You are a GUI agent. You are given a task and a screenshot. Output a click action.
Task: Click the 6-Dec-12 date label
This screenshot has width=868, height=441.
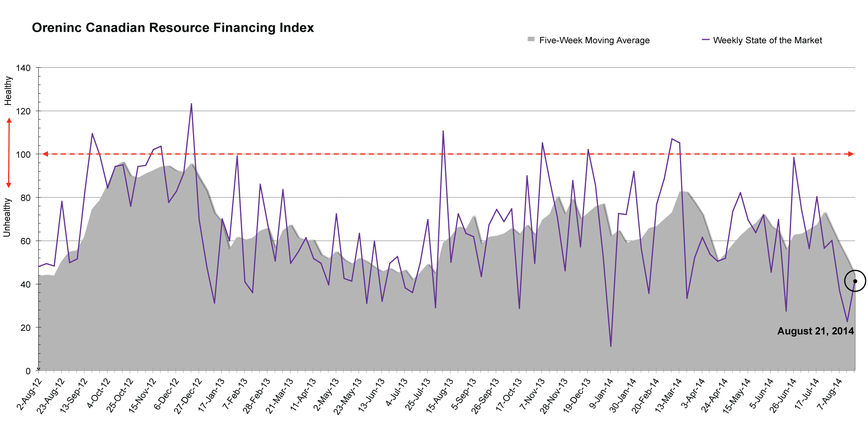[166, 394]
